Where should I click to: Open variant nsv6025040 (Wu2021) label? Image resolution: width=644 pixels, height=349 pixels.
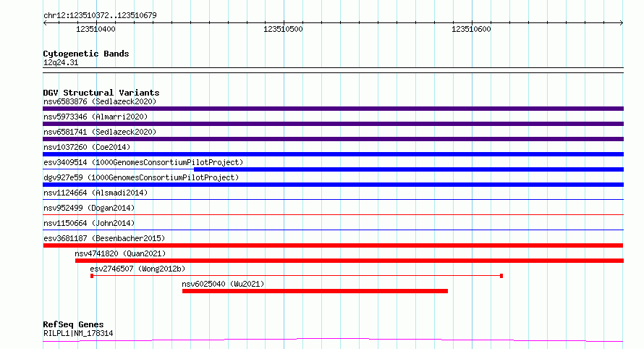click(x=223, y=284)
